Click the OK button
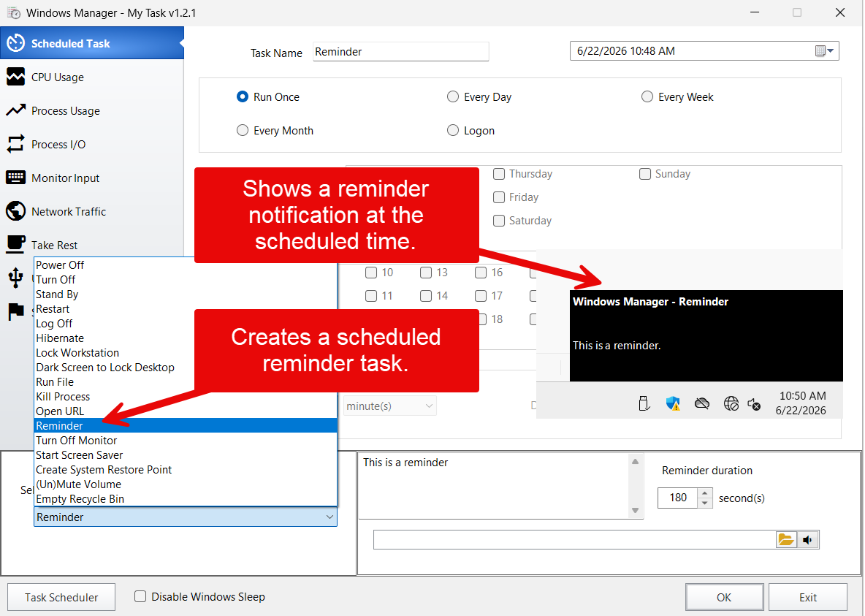Screen dimensions: 865x616 click(x=724, y=597)
